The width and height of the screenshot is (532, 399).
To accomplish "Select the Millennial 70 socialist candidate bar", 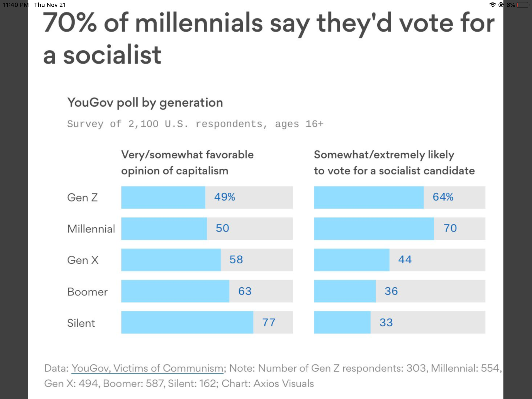I will 374,229.
